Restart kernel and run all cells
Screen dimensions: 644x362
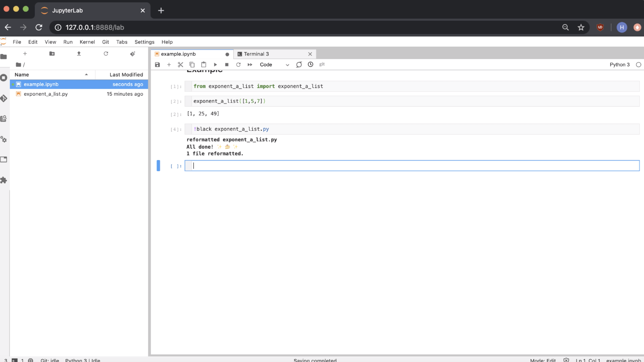click(x=250, y=65)
